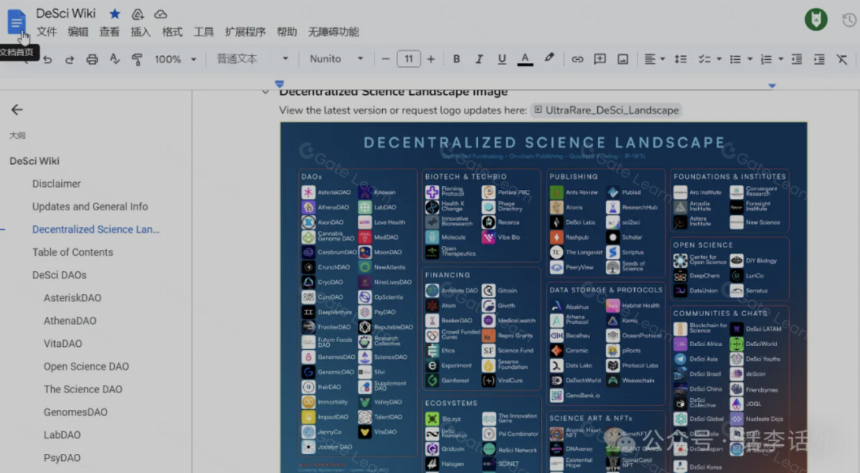The width and height of the screenshot is (860, 473).
Task: Open the 无障碍功能 menu
Action: pos(333,32)
